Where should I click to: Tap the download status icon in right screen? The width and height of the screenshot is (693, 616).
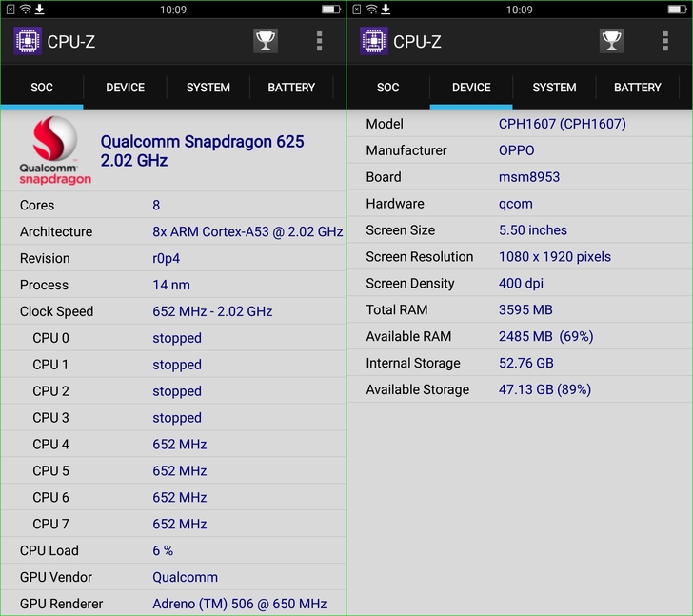pyautogui.click(x=386, y=9)
